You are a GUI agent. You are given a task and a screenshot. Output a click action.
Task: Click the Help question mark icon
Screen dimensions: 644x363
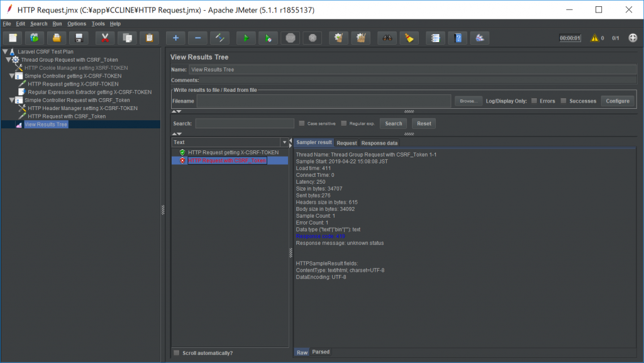458,38
